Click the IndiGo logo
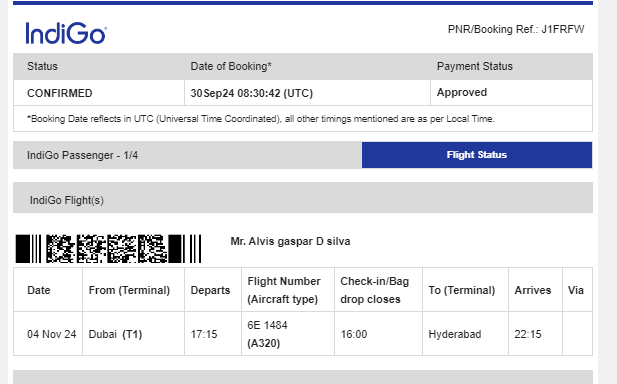This screenshot has height=384, width=617. pos(66,33)
